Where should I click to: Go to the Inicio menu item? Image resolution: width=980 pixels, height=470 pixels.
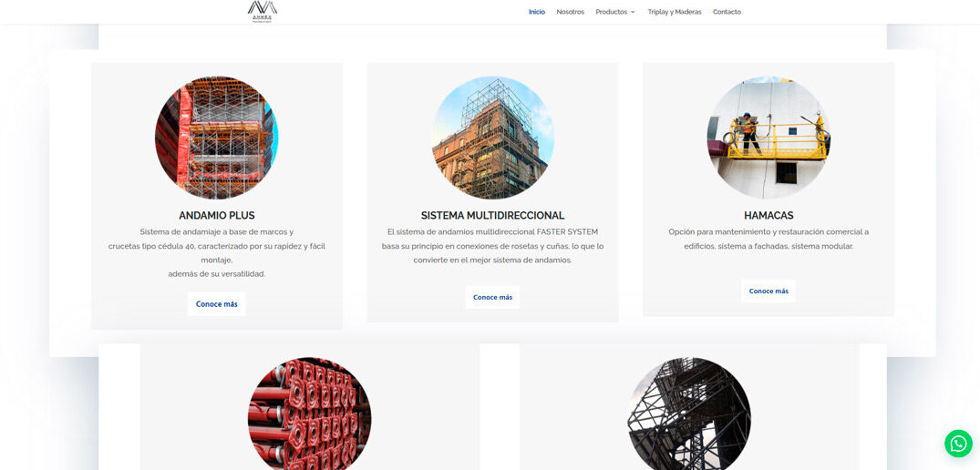coord(536,12)
